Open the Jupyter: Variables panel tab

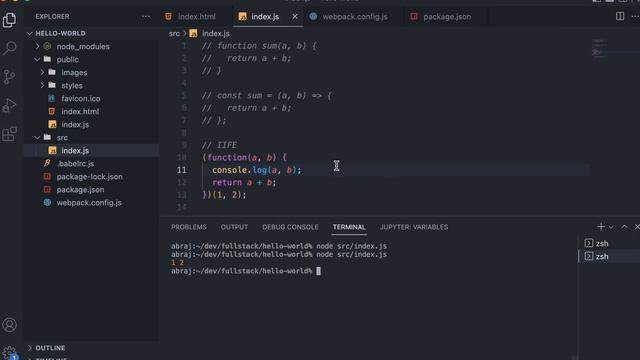414,227
